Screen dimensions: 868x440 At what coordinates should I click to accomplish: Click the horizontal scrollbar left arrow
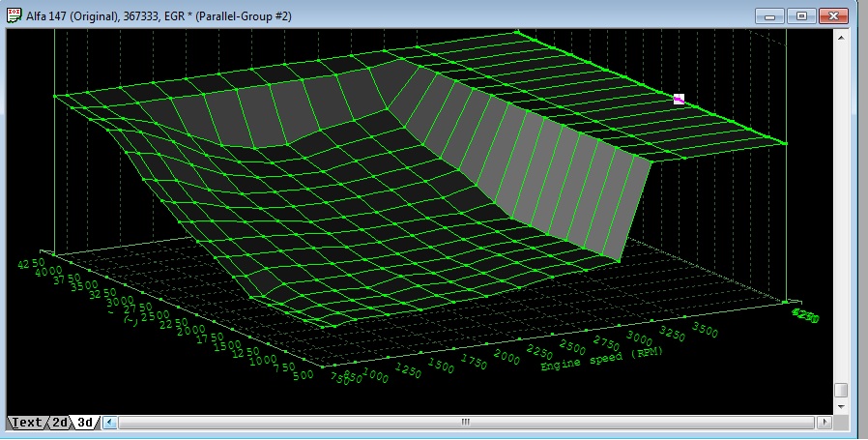(109, 423)
